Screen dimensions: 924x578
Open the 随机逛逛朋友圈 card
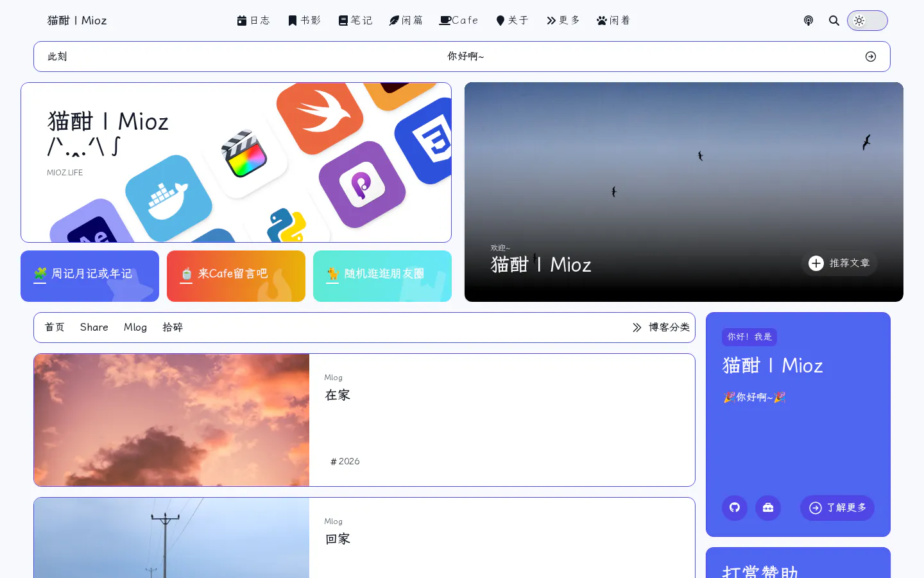tap(382, 276)
